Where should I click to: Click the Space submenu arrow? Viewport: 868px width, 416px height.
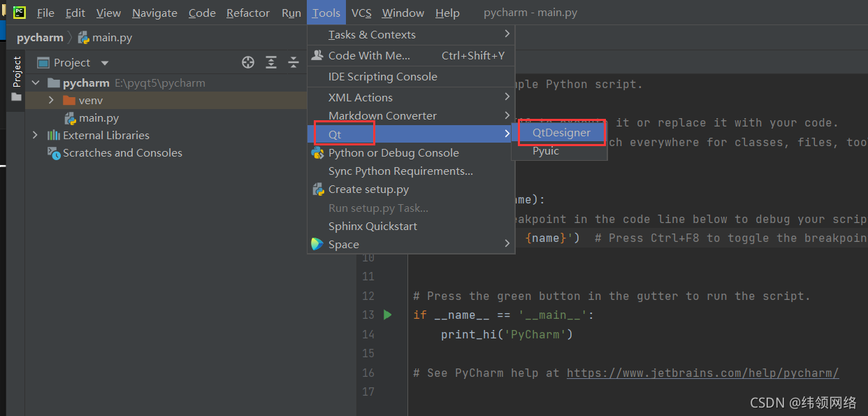click(x=507, y=243)
